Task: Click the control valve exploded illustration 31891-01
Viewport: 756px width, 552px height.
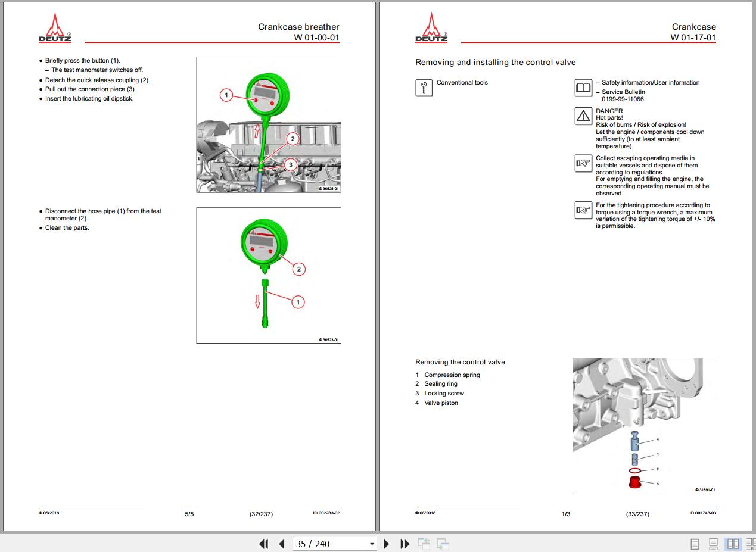Action: tap(645, 426)
